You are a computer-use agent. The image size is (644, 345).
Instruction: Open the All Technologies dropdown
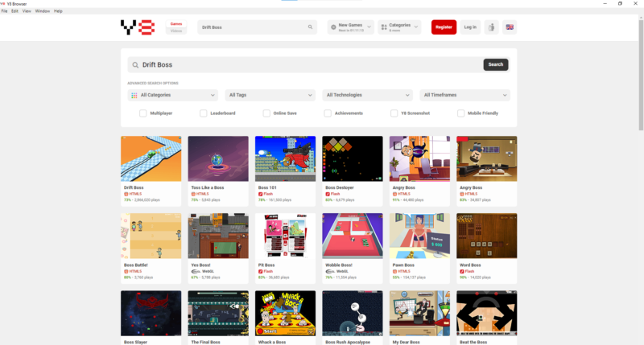tap(368, 95)
